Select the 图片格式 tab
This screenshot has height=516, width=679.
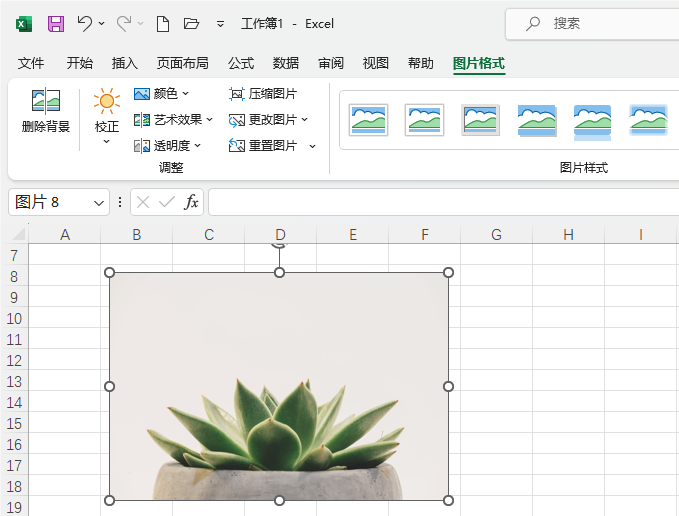coord(479,63)
